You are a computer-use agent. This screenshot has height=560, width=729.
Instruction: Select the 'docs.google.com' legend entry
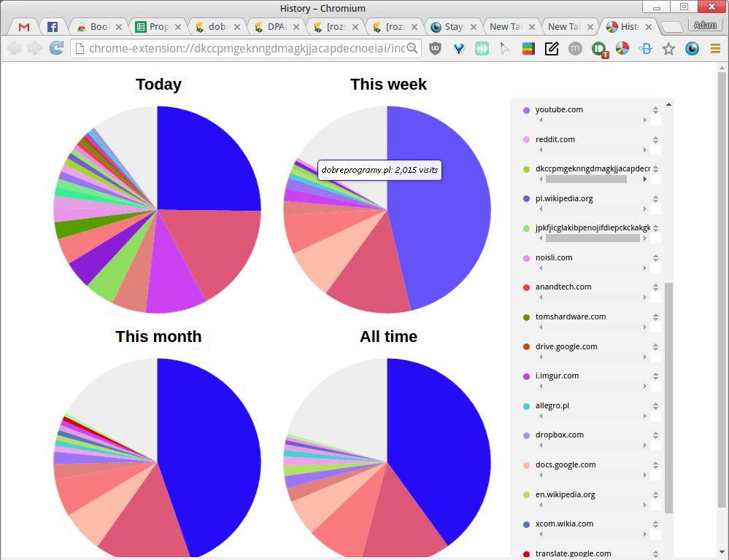tap(566, 464)
